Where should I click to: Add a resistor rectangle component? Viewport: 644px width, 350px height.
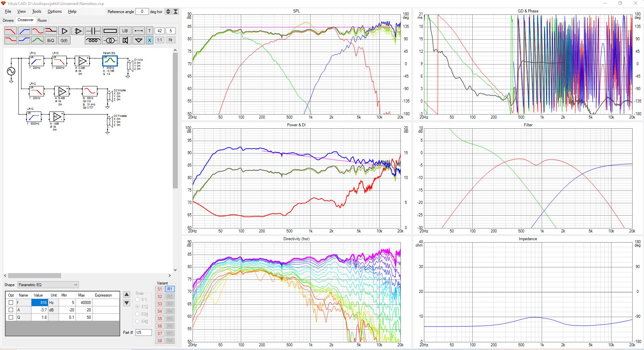pyautogui.click(x=110, y=31)
